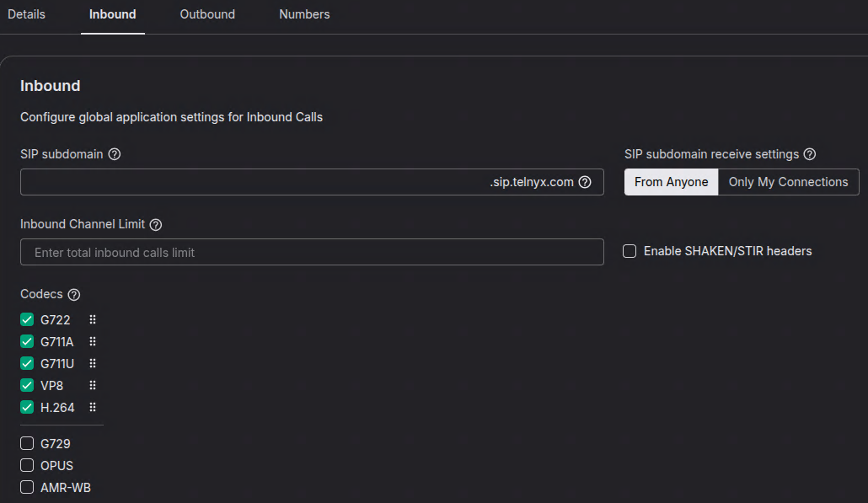The image size is (868, 503).
Task: Uncheck the G722 codec checkbox
Action: pyautogui.click(x=27, y=320)
